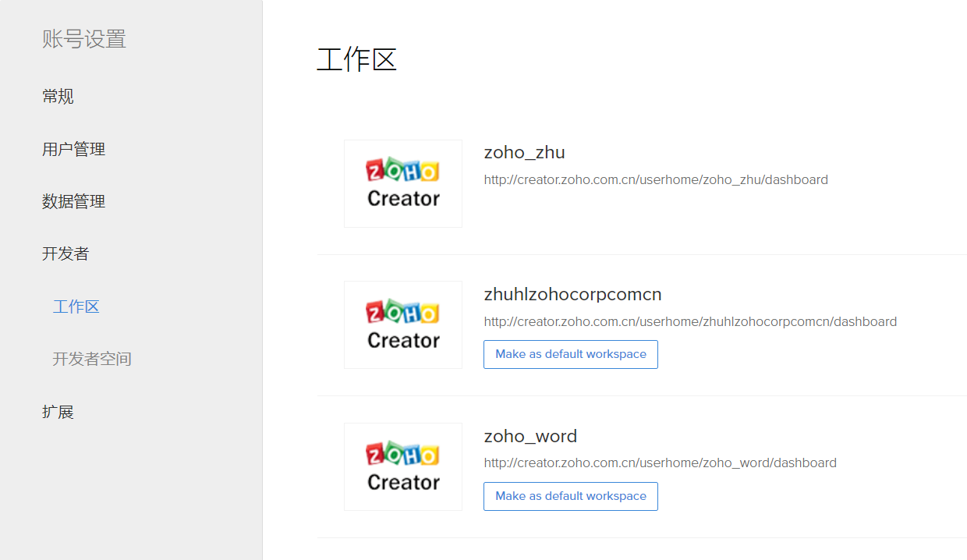Open the zhuhlzohocorpcomcn dashboard URL
This screenshot has height=560, width=967.
click(x=689, y=321)
